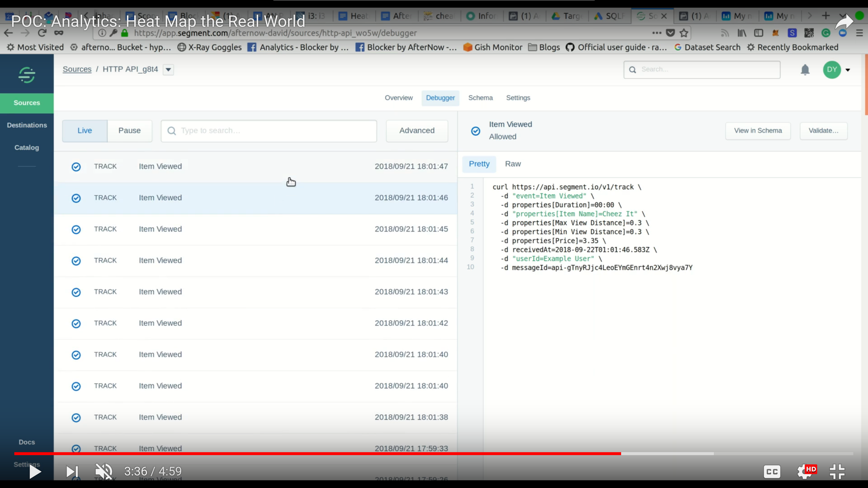
Task: Open the Sources breadcrumb link
Action: pyautogui.click(x=77, y=69)
